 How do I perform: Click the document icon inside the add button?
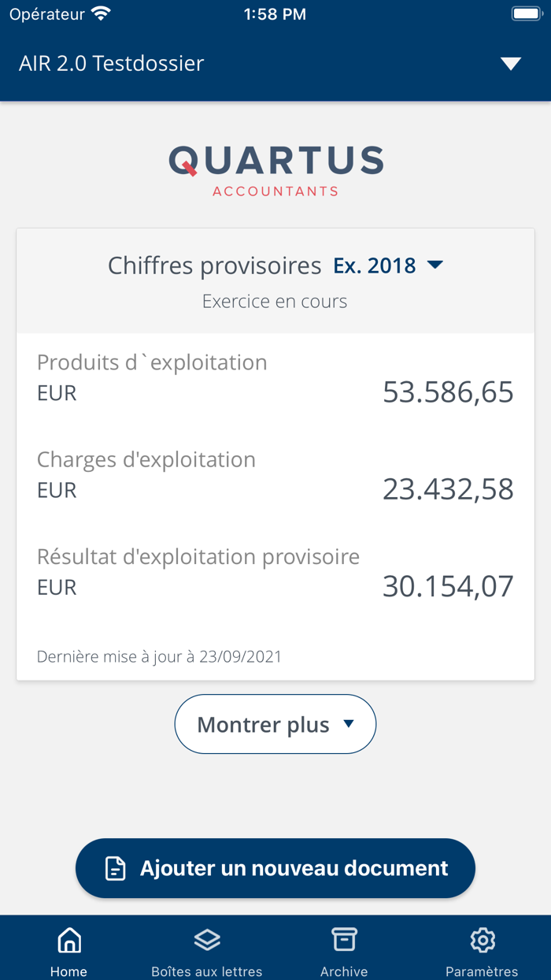click(116, 868)
